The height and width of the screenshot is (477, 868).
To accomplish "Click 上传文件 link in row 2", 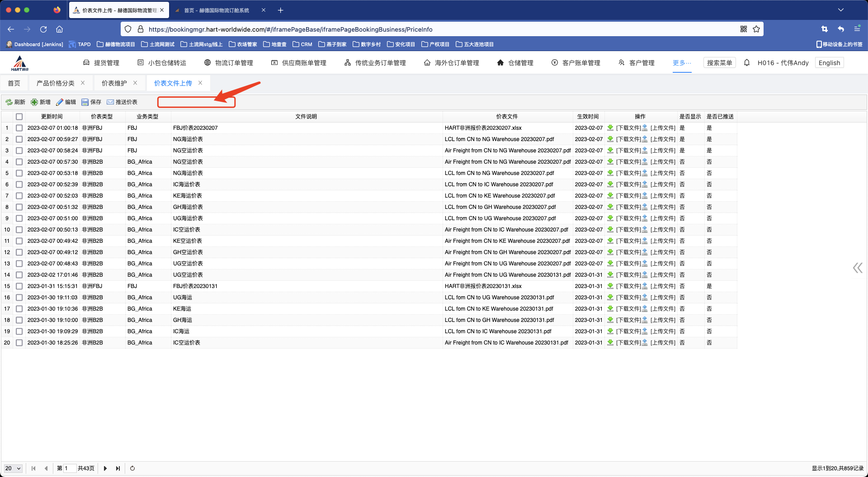I will [663, 139].
